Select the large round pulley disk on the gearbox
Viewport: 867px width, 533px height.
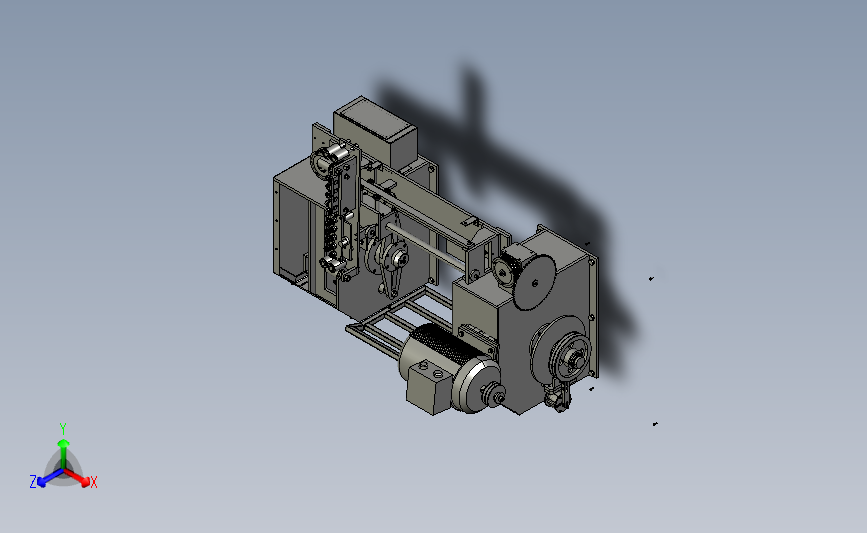(x=535, y=282)
